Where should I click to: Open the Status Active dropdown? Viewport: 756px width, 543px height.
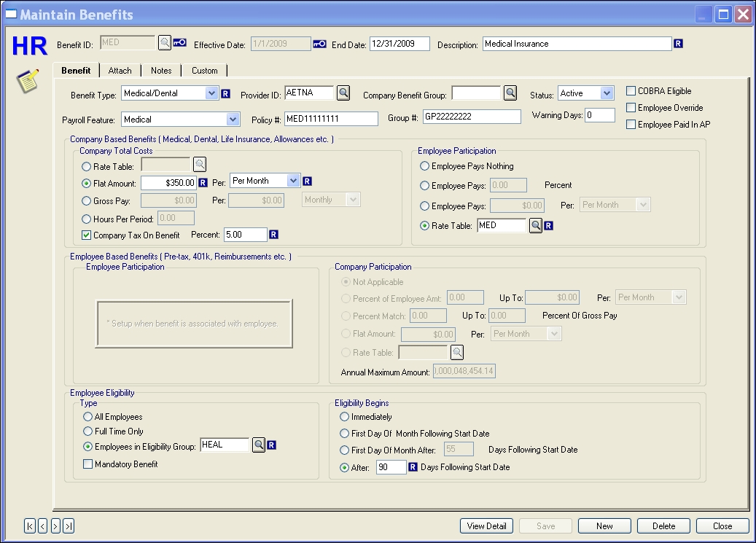tap(607, 93)
